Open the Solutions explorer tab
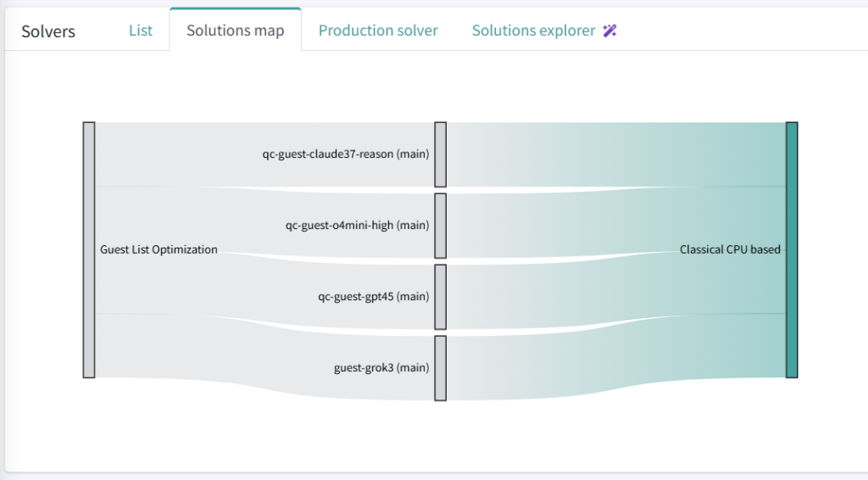This screenshot has width=868, height=480. click(533, 31)
